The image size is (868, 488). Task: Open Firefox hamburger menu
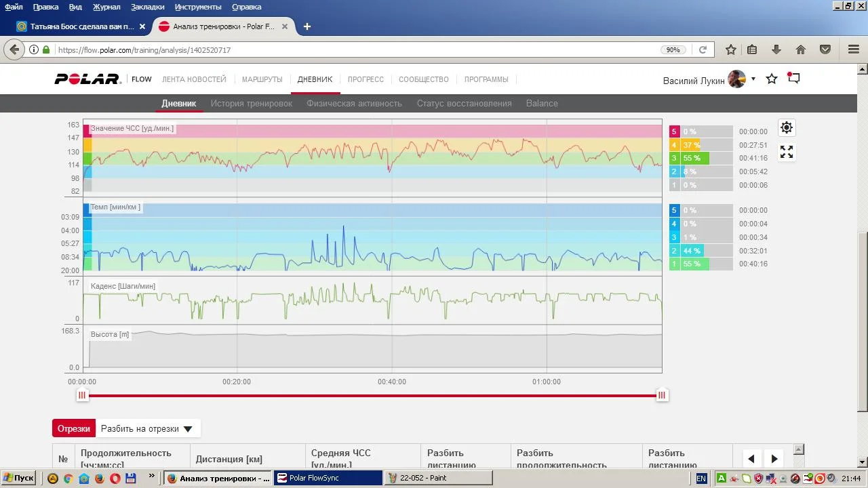pyautogui.click(x=854, y=49)
